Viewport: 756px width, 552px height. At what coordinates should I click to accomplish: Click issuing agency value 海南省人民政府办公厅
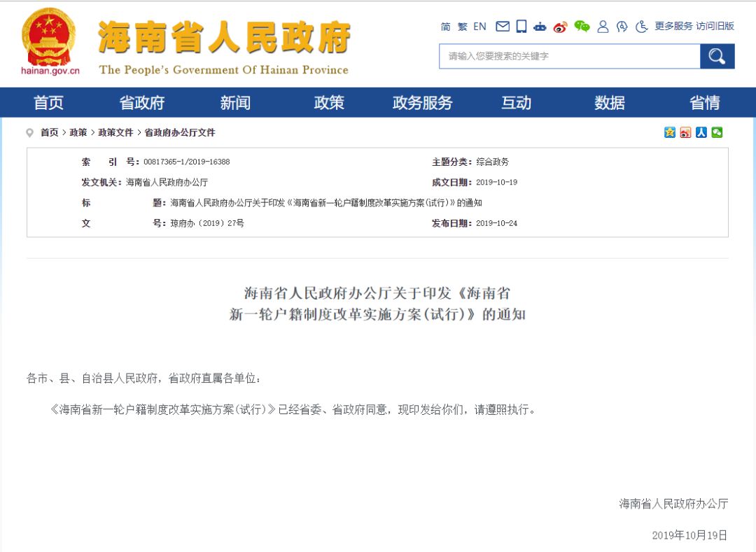[x=167, y=182]
